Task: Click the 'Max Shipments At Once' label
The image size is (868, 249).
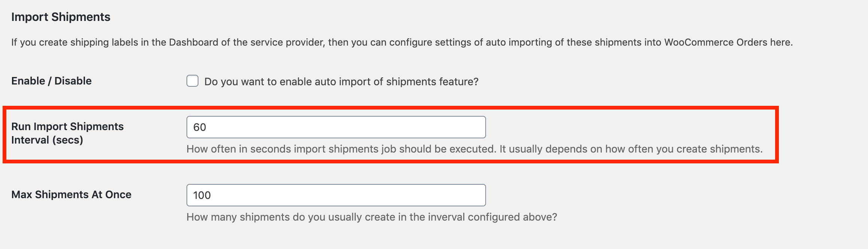Action: pos(71,194)
